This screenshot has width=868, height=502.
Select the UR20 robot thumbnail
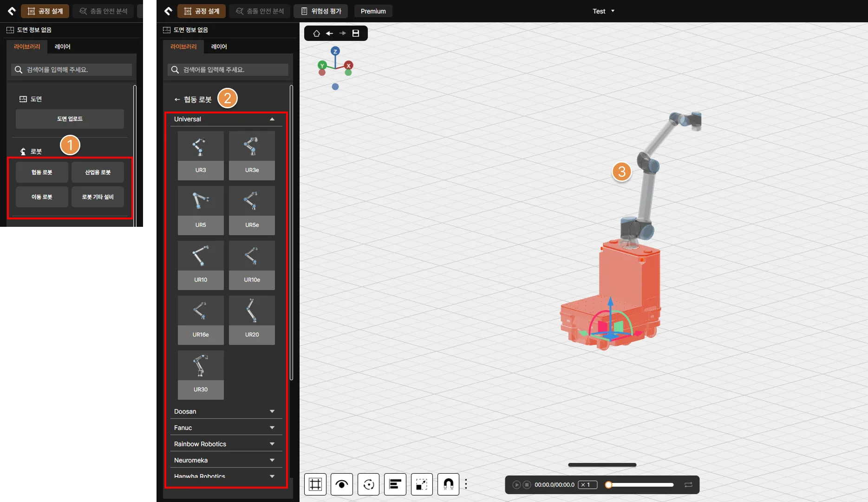point(252,320)
